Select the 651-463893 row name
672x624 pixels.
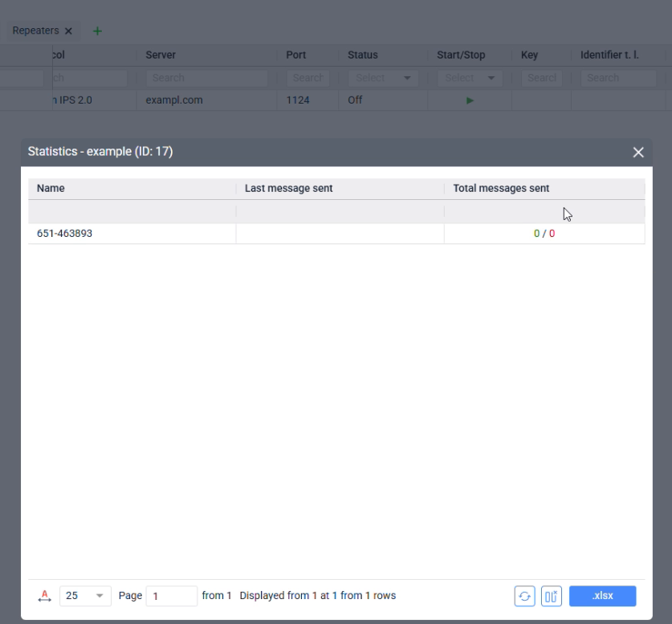64,234
